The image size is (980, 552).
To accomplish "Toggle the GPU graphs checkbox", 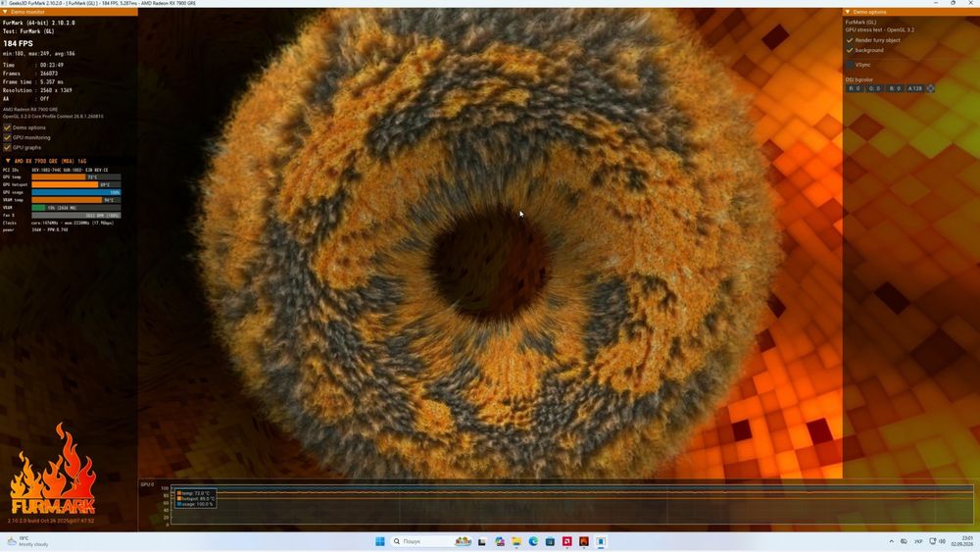I will coord(8,147).
